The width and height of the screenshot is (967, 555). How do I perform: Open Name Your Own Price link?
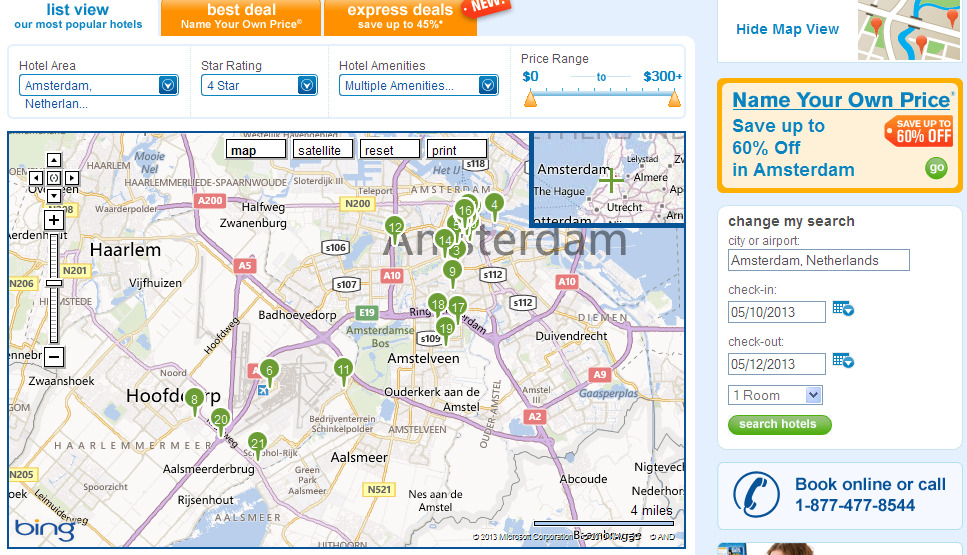(841, 100)
